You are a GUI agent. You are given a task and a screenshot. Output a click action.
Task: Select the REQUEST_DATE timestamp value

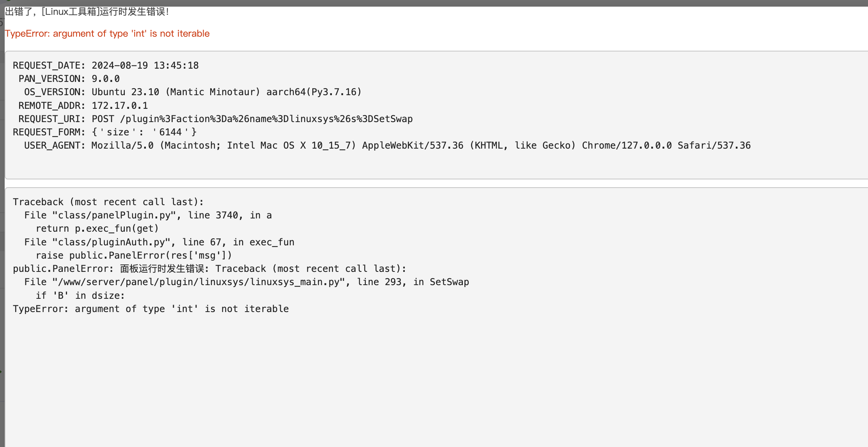(145, 66)
